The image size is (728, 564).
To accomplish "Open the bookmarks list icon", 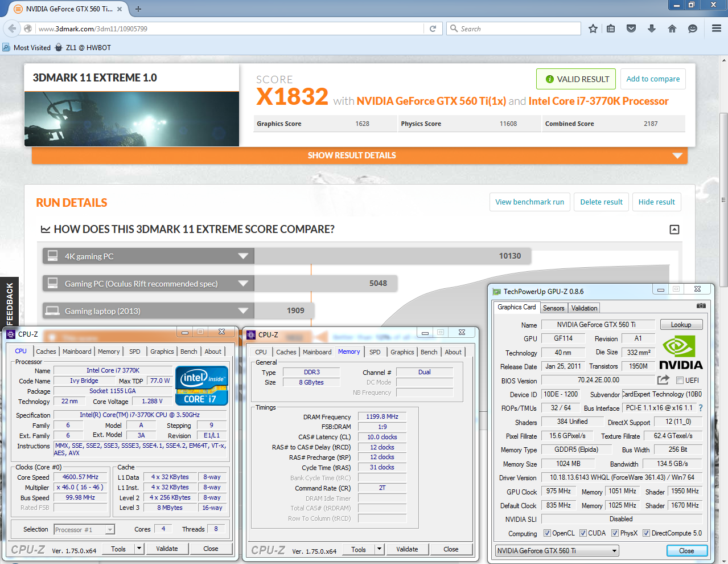I will (611, 28).
